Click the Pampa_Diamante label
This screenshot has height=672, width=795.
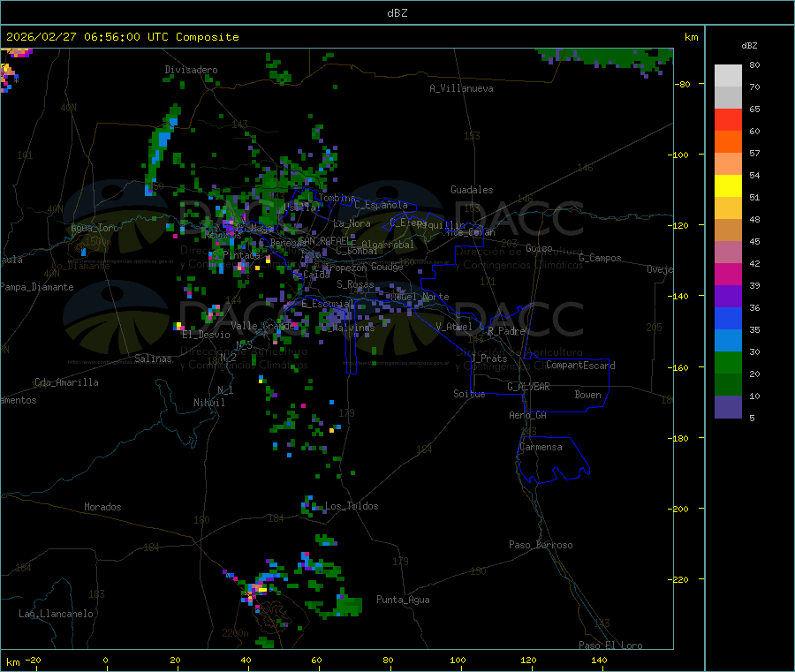36,287
